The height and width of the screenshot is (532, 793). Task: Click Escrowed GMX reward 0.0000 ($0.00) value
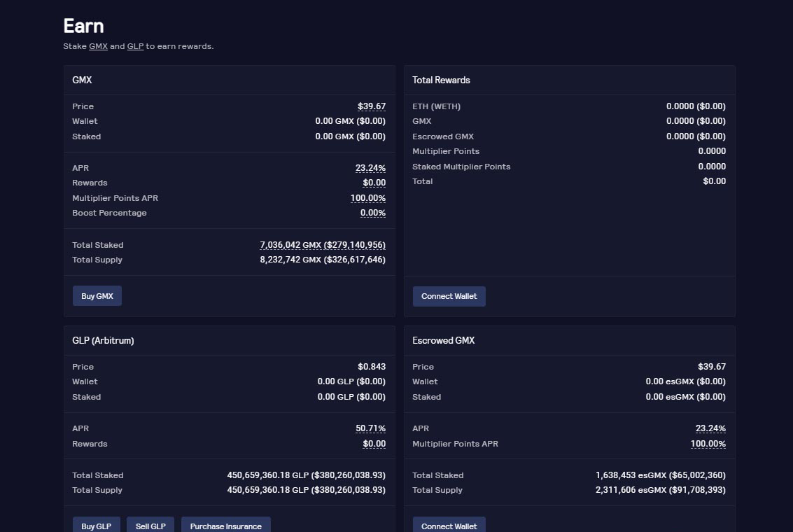click(x=696, y=136)
